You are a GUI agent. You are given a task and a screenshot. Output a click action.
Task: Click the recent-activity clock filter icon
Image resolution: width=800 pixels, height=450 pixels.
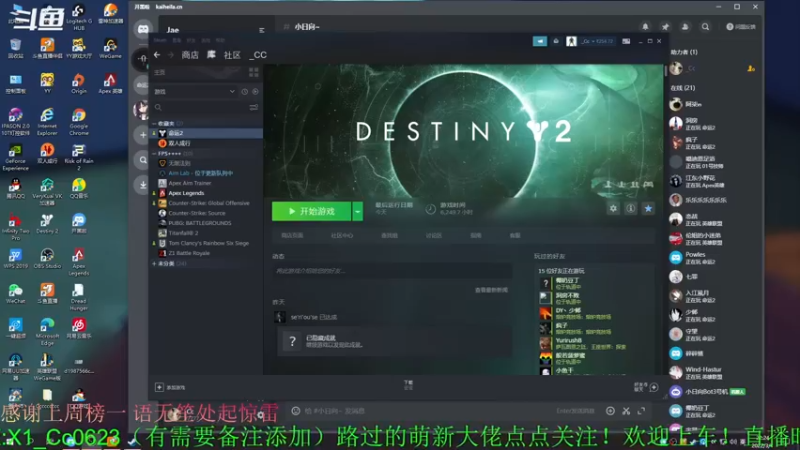(x=245, y=91)
